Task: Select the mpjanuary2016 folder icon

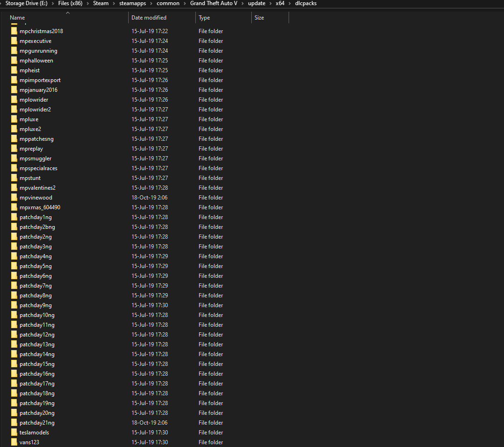Action: point(14,89)
